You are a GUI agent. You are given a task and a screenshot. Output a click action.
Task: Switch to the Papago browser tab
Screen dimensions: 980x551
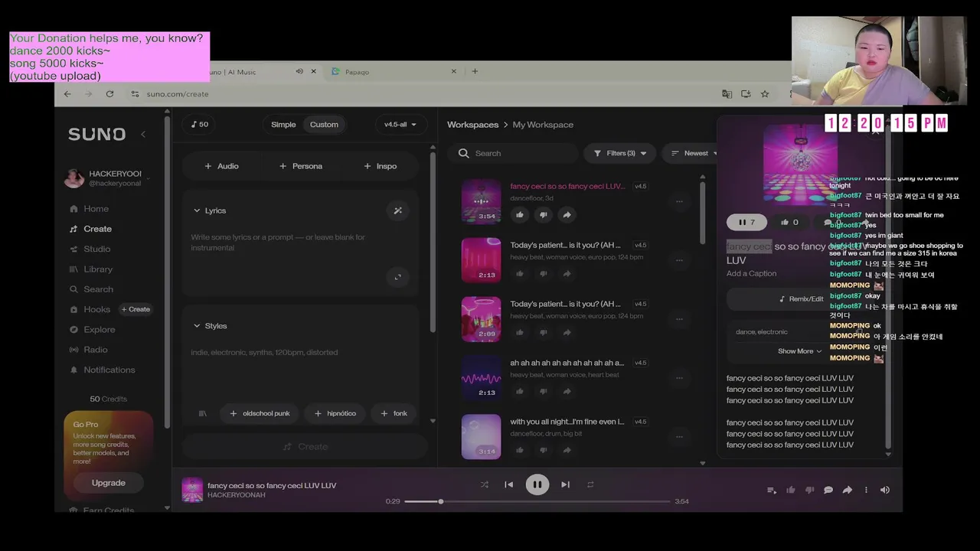tap(394, 72)
